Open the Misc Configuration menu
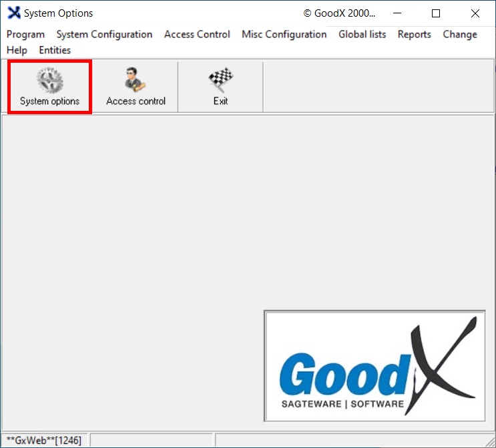Screen dimensions: 496x448 (284, 34)
